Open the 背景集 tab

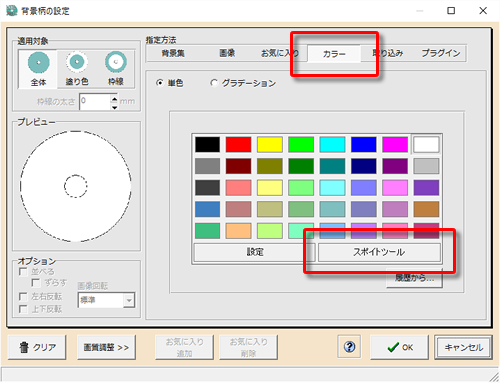click(x=173, y=53)
